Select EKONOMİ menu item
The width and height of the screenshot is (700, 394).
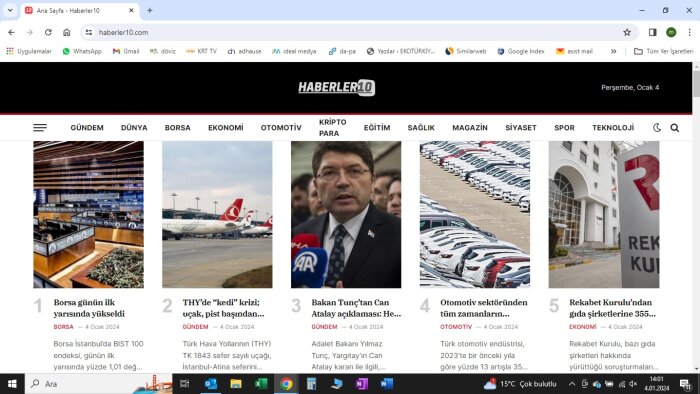pos(225,128)
